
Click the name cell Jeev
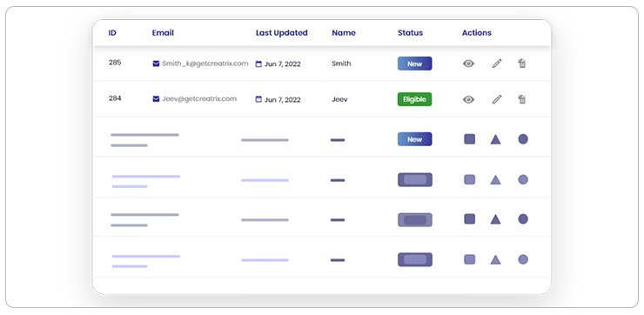coord(339,99)
